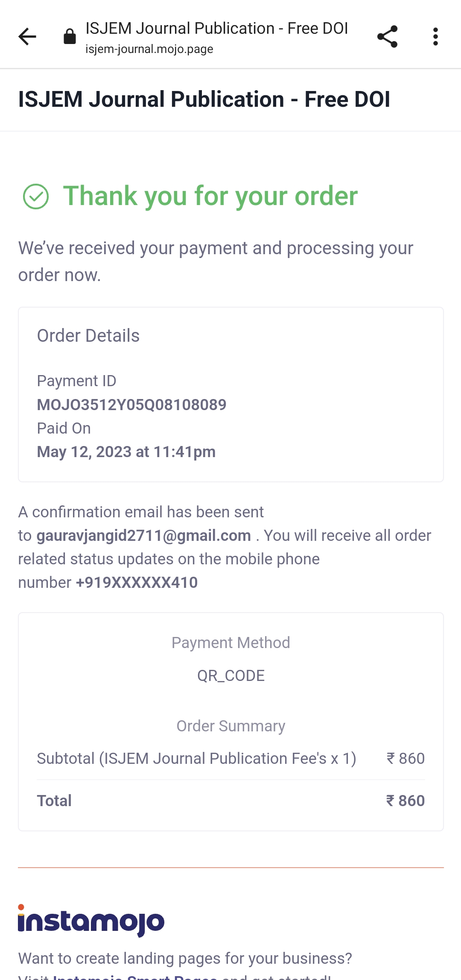Tap the back arrow in the browser bar
461x980 pixels.
pyautogui.click(x=27, y=36)
